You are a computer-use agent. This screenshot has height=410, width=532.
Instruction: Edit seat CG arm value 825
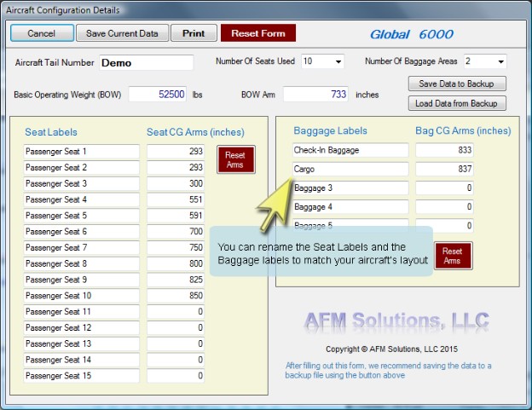(x=176, y=280)
